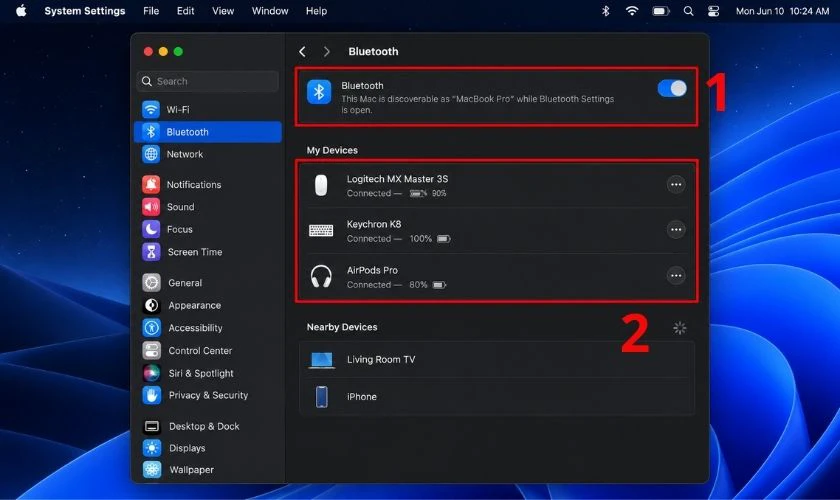This screenshot has width=840, height=500.
Task: Go back with the left chevron
Action: (302, 51)
